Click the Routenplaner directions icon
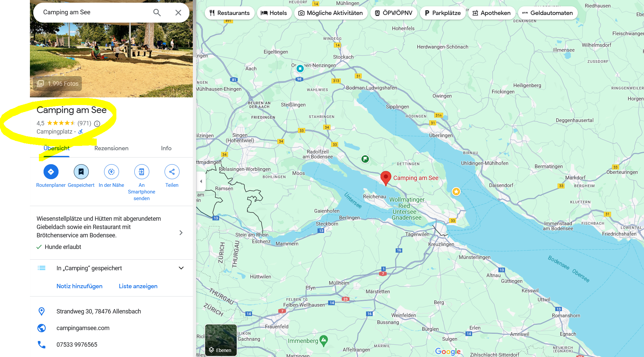The image size is (644, 357). pos(51,172)
